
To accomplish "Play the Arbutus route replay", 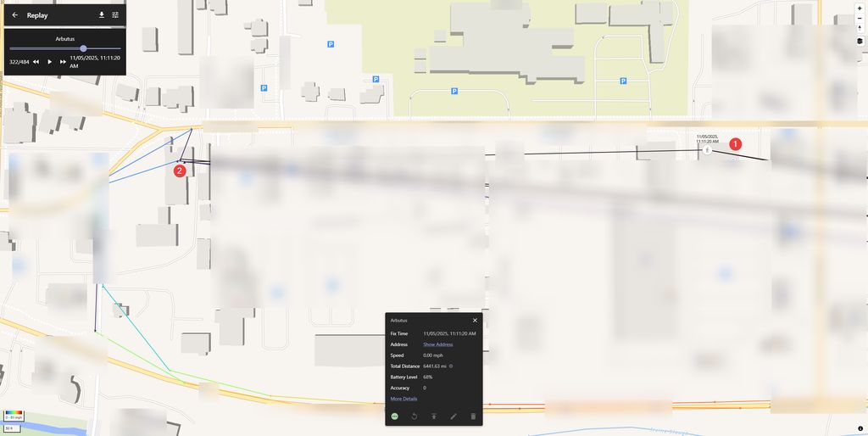I will click(49, 62).
